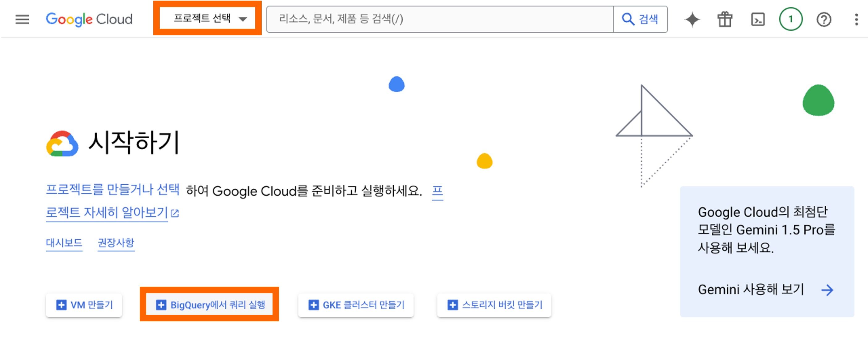The width and height of the screenshot is (868, 343).
Task: Click the dropdown arrow beside 프로젝트 선택
Action: click(243, 19)
